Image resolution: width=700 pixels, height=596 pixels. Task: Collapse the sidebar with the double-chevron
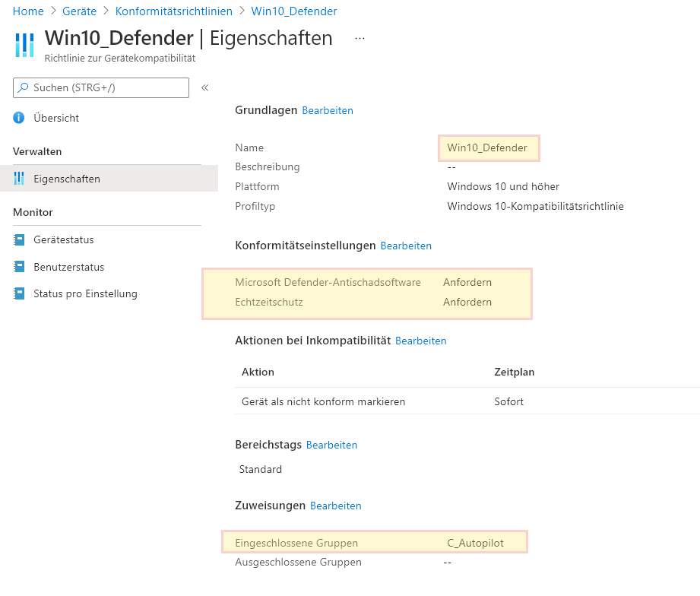click(204, 86)
